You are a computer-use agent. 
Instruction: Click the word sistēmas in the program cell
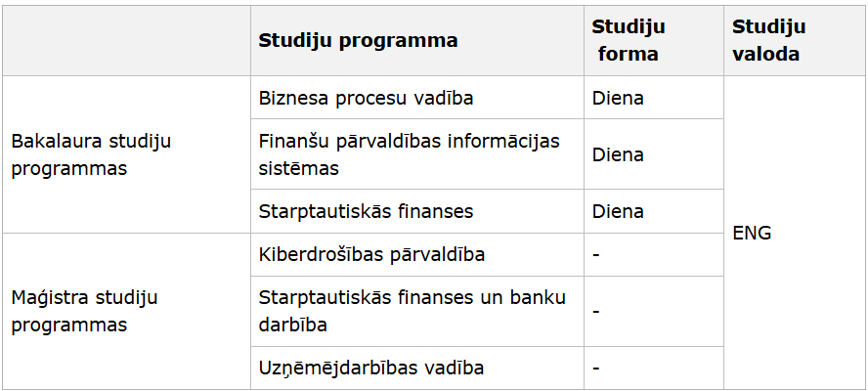(298, 168)
